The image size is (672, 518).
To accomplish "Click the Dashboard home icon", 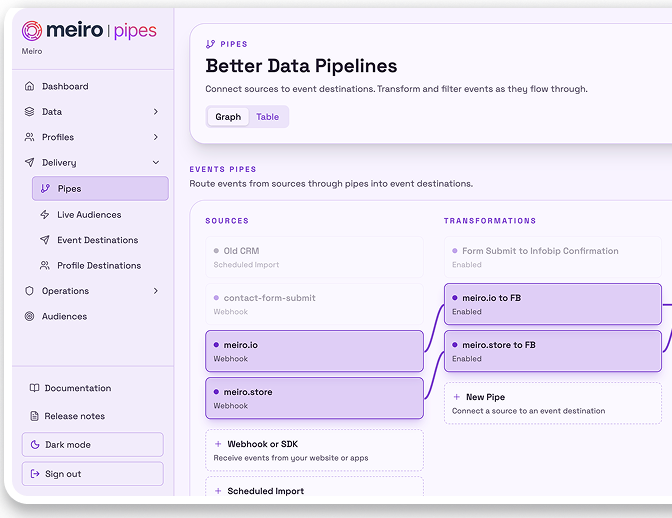I will click(29, 86).
